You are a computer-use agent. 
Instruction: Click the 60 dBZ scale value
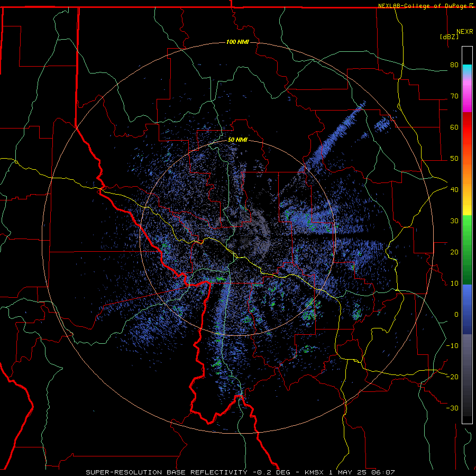click(x=454, y=127)
